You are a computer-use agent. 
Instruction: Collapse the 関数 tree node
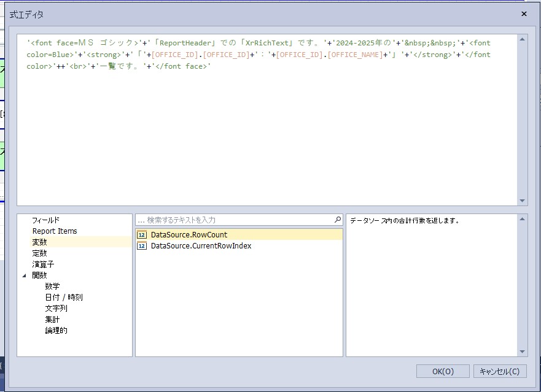[x=24, y=275]
